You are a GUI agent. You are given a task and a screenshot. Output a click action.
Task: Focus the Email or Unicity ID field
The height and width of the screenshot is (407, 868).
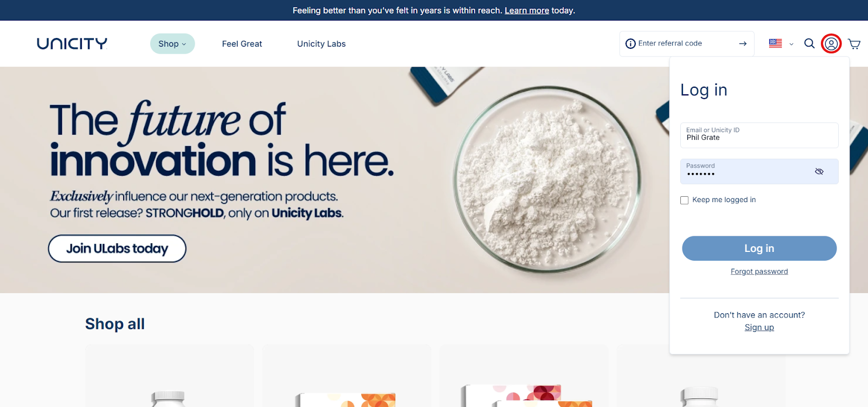pyautogui.click(x=759, y=135)
